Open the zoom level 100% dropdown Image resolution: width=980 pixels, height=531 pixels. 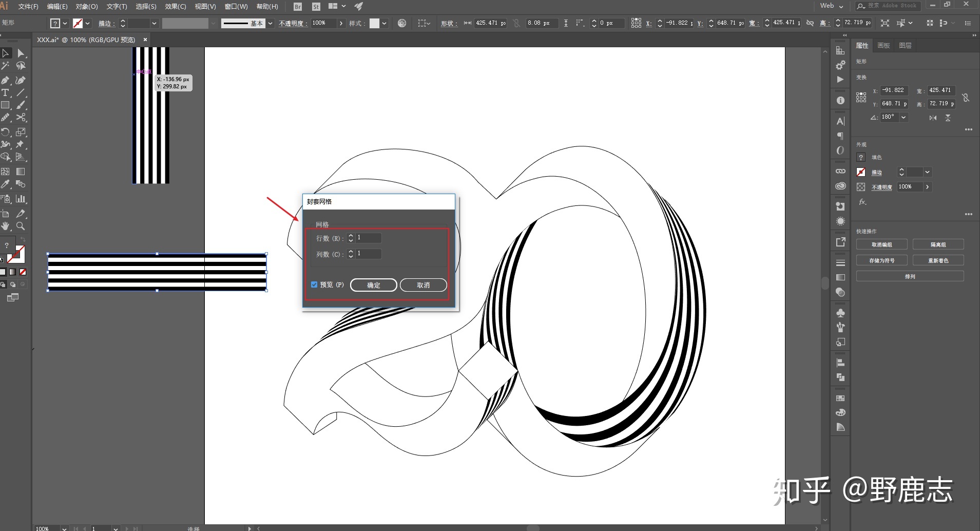pyautogui.click(x=64, y=528)
